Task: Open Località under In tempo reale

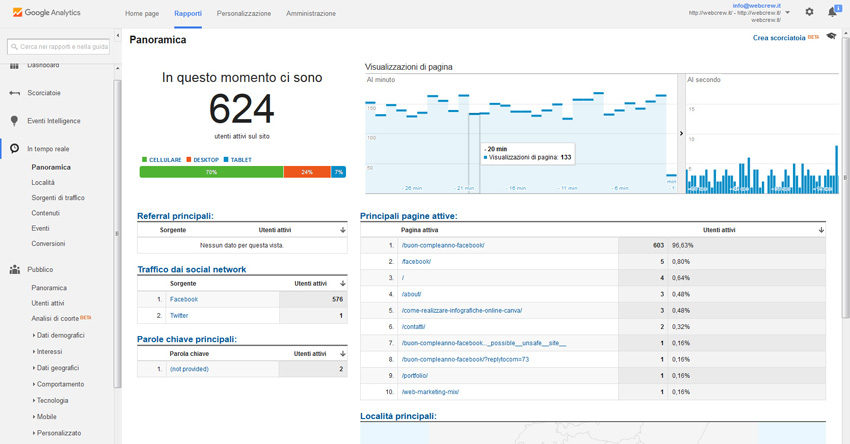Action: 43,183
